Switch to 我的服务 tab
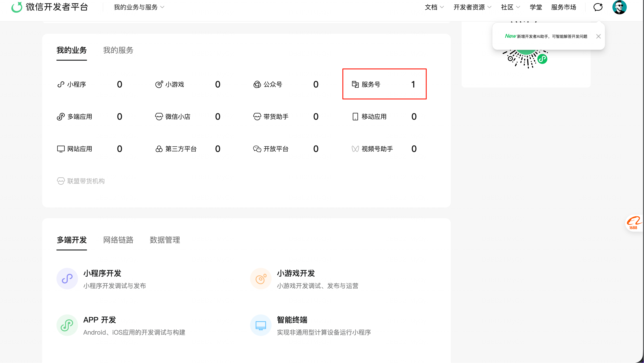 tap(118, 50)
